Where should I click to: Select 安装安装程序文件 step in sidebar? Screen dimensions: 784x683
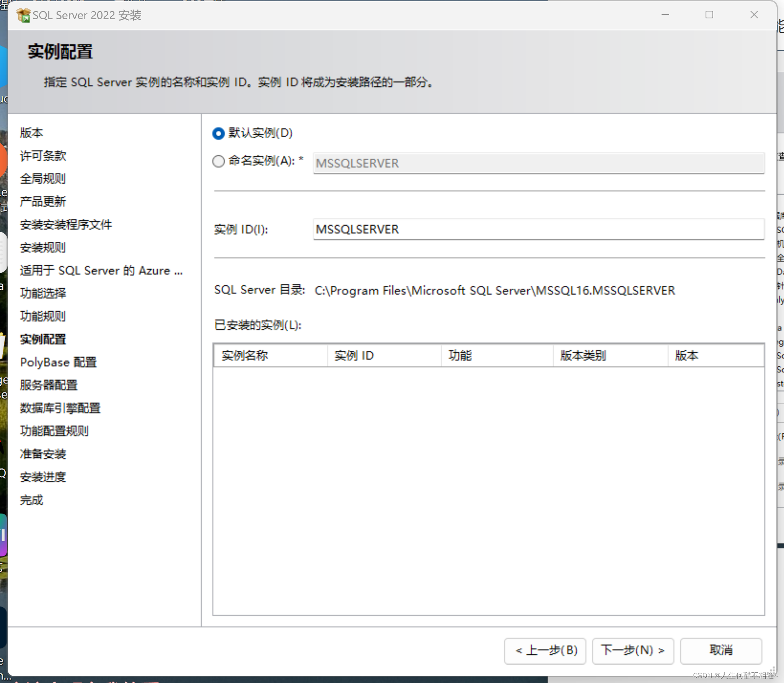66,224
